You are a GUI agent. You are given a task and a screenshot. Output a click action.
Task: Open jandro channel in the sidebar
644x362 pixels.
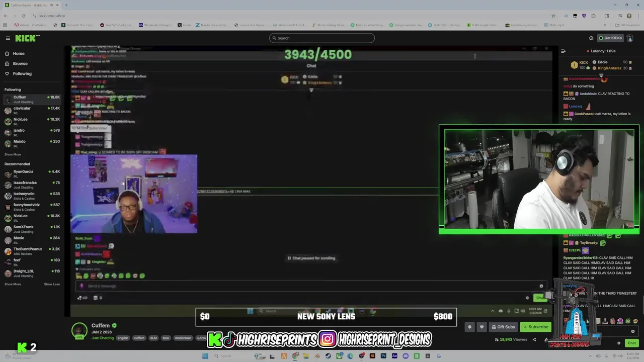[32, 132]
